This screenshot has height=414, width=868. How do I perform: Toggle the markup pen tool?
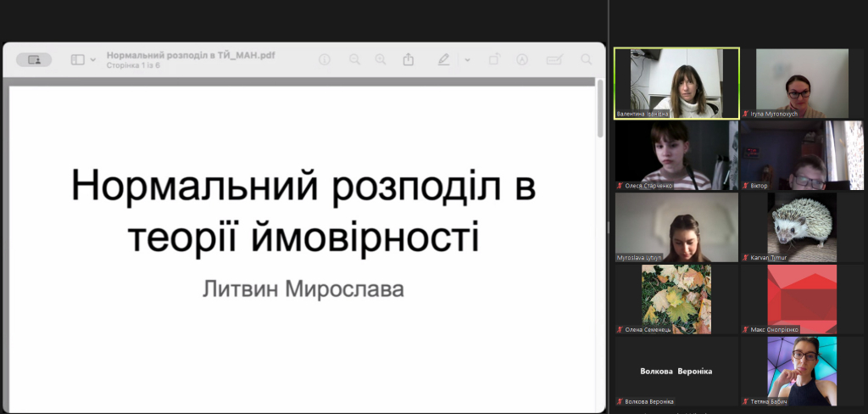(x=443, y=60)
